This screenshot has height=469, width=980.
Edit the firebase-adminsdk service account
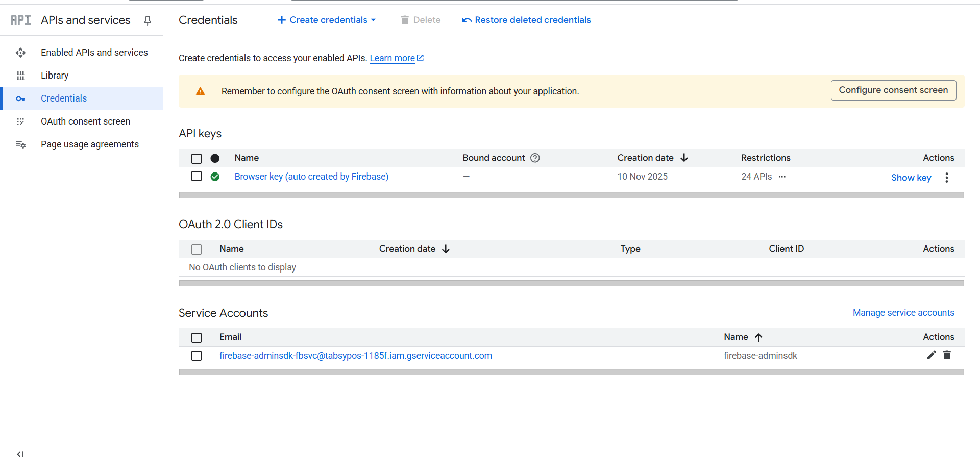pyautogui.click(x=932, y=355)
